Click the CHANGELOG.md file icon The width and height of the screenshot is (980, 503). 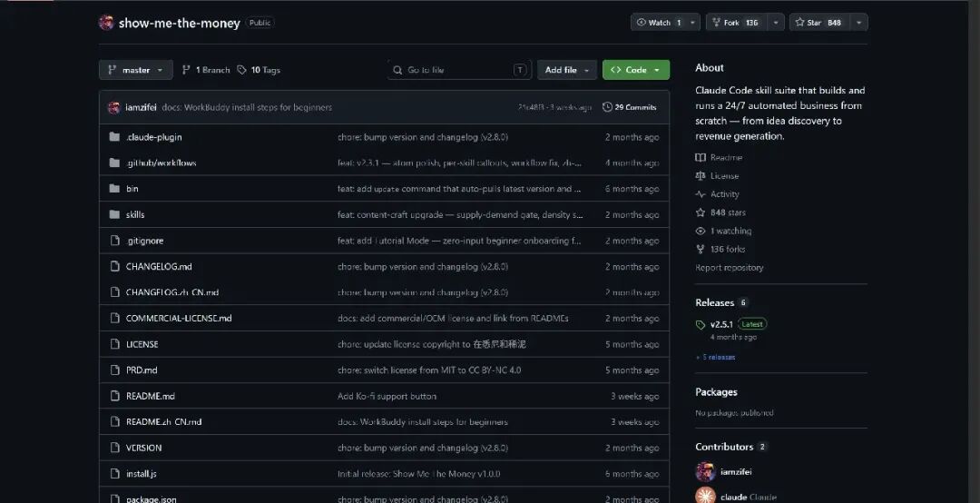pyautogui.click(x=114, y=267)
